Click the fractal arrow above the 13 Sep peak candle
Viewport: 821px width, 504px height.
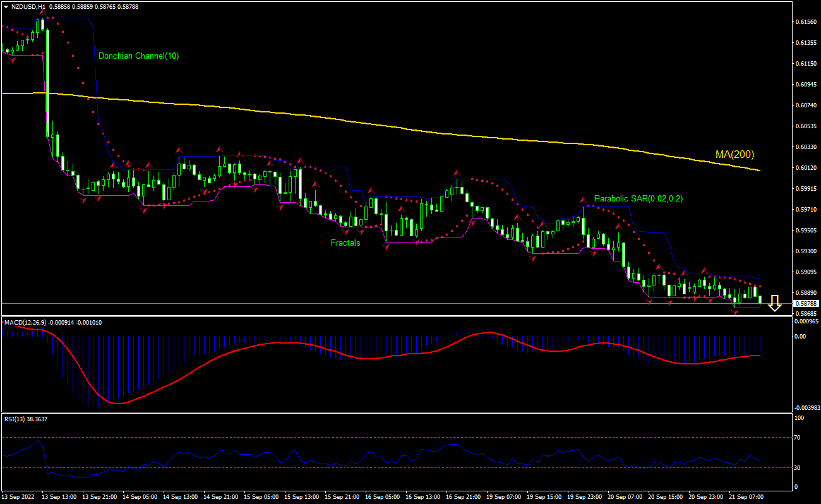[42, 13]
